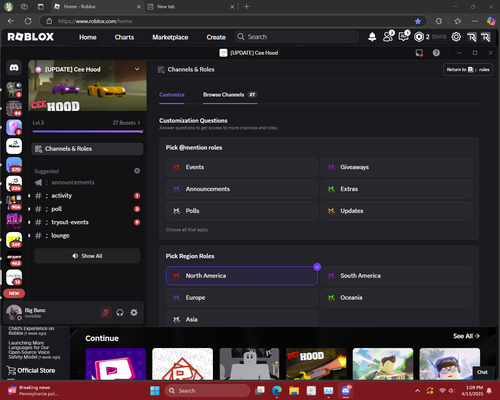Open Roblox notifications bell
Image resolution: width=500 pixels, height=400 pixels.
[372, 37]
